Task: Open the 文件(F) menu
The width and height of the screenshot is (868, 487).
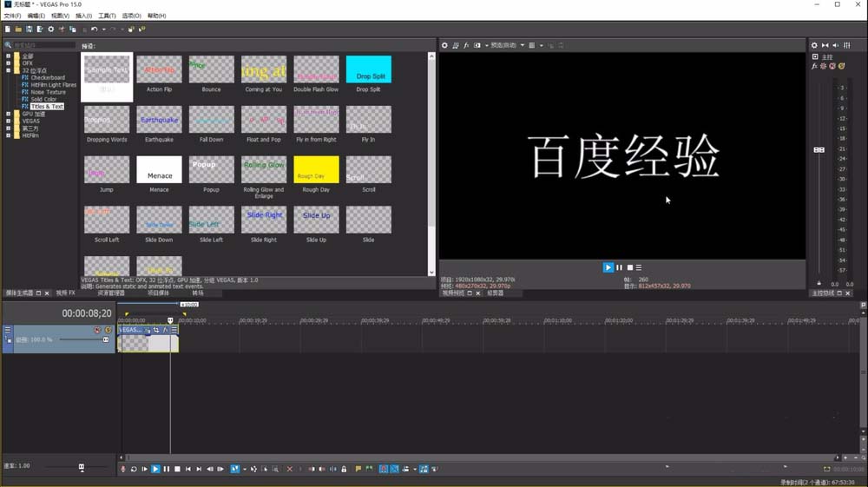Action: 12,16
